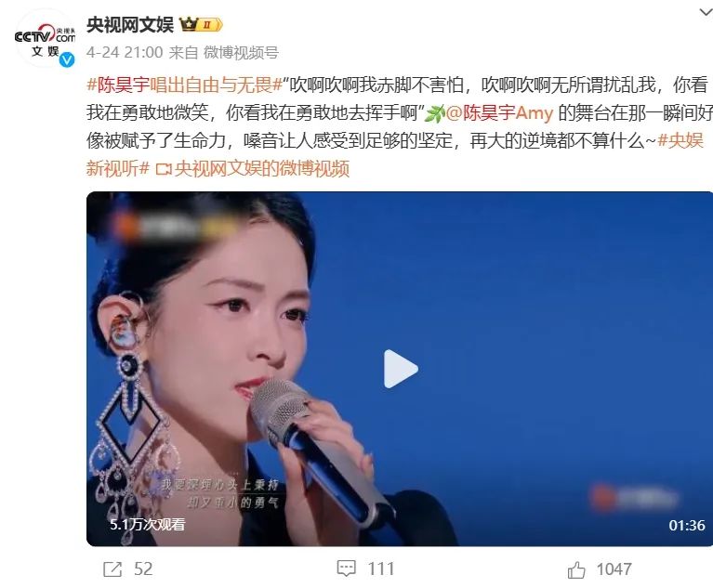The height and width of the screenshot is (588, 713).
Task: Click the small video camera icon
Action: point(164,169)
